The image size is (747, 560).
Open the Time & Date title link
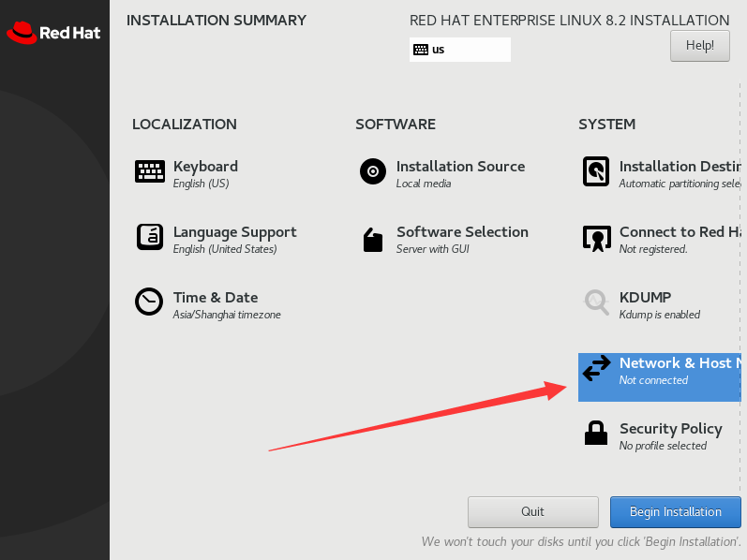[x=216, y=298]
